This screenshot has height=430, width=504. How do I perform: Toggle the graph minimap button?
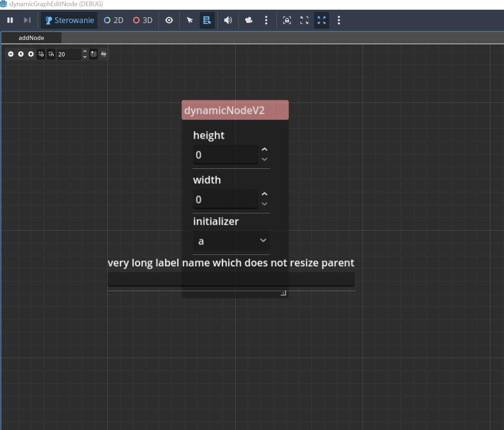94,54
